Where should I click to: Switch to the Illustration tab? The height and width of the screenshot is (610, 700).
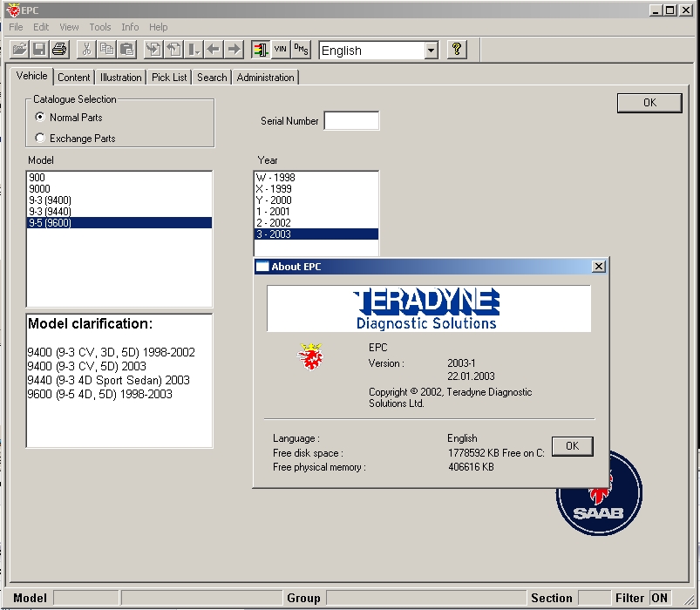point(120,78)
